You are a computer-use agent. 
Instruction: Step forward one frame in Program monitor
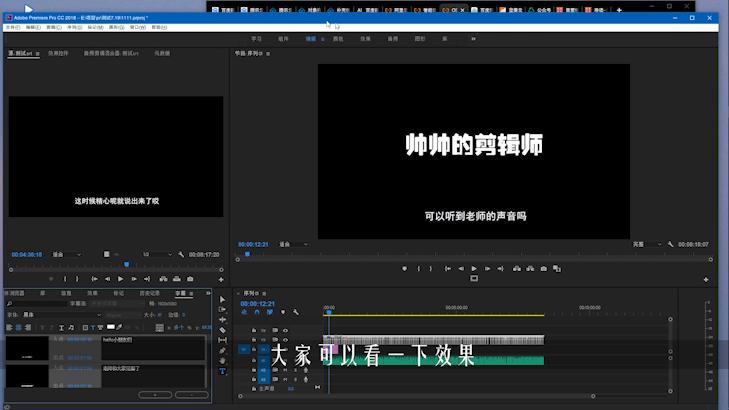[x=487, y=269]
